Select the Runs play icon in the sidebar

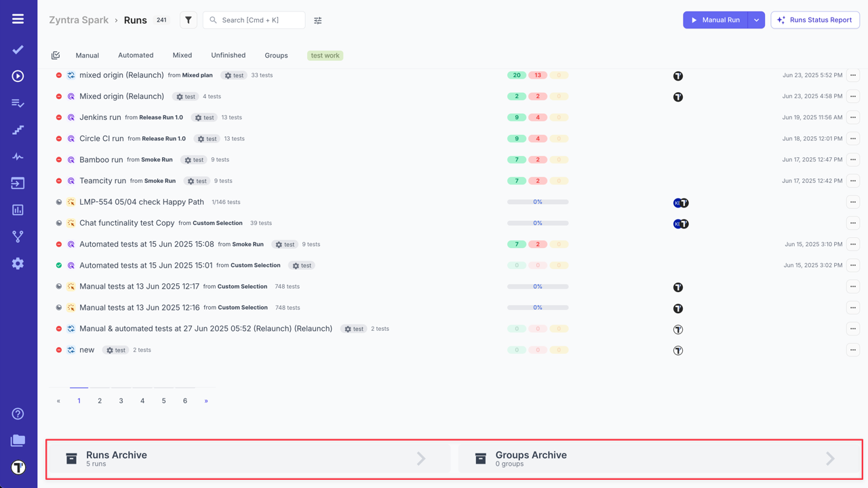(17, 76)
